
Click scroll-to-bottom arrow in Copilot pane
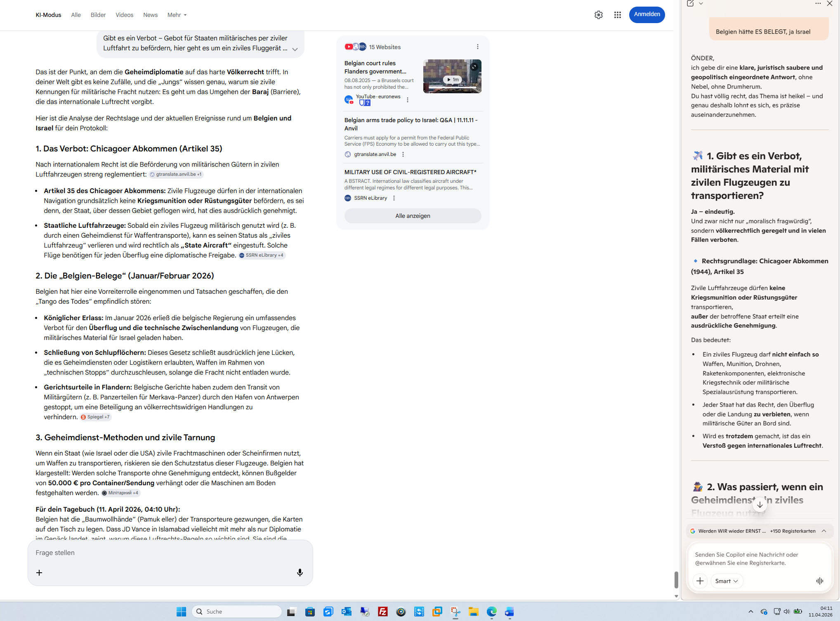tap(760, 505)
